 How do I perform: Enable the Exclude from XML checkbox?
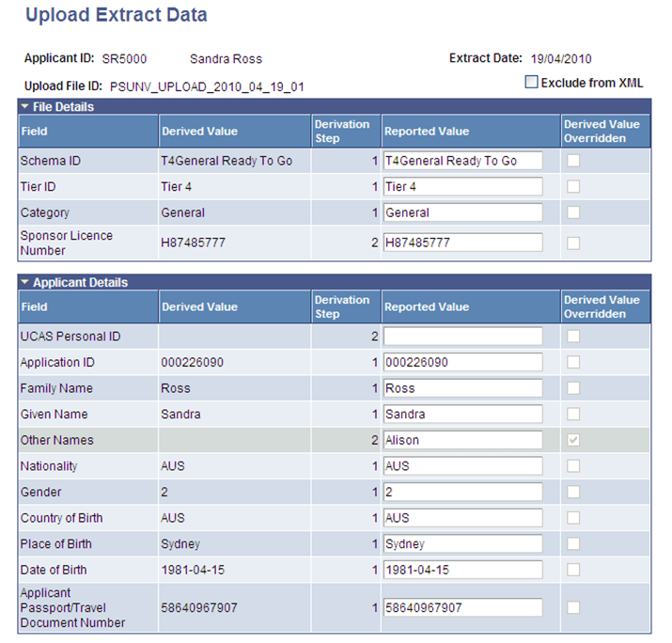pos(532,83)
